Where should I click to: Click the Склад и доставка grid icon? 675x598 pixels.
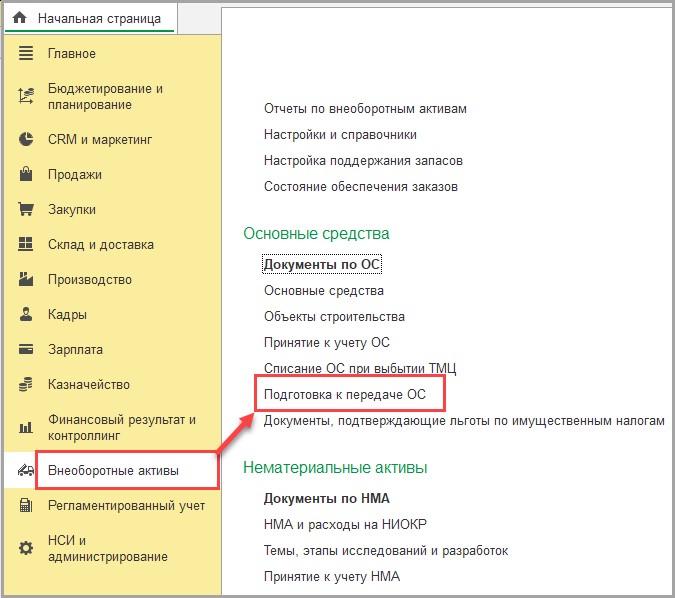coord(26,244)
